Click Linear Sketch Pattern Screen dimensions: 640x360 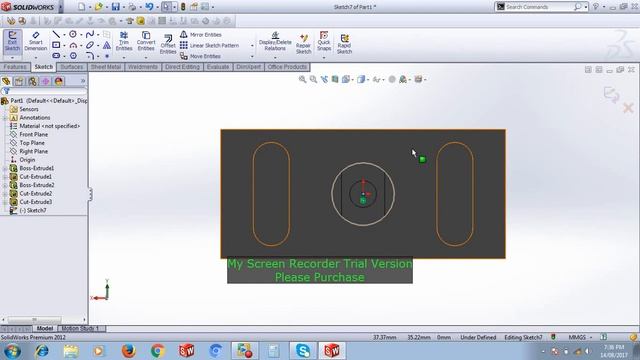tap(210, 45)
